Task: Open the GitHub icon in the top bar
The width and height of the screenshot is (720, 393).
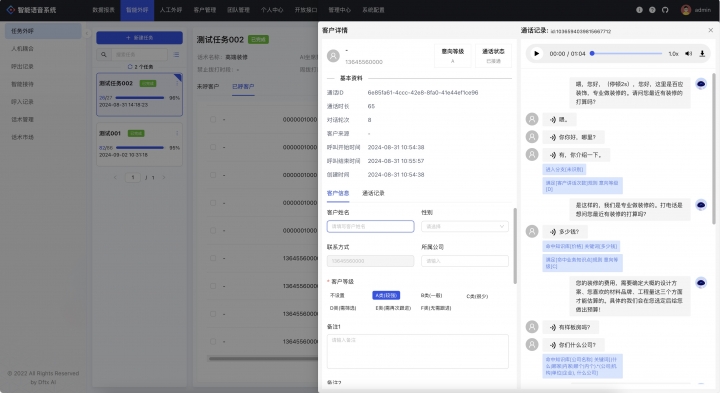Action: click(x=665, y=10)
